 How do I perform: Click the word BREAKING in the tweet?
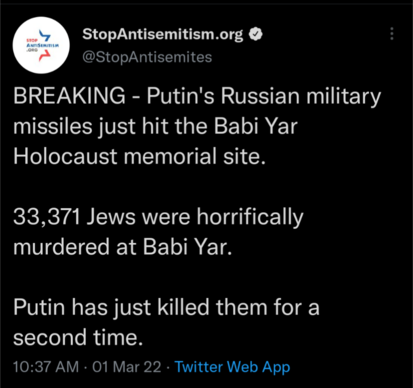click(x=69, y=96)
